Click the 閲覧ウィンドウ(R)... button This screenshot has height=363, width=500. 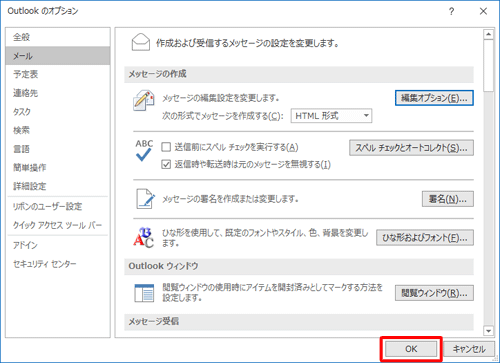point(434,293)
